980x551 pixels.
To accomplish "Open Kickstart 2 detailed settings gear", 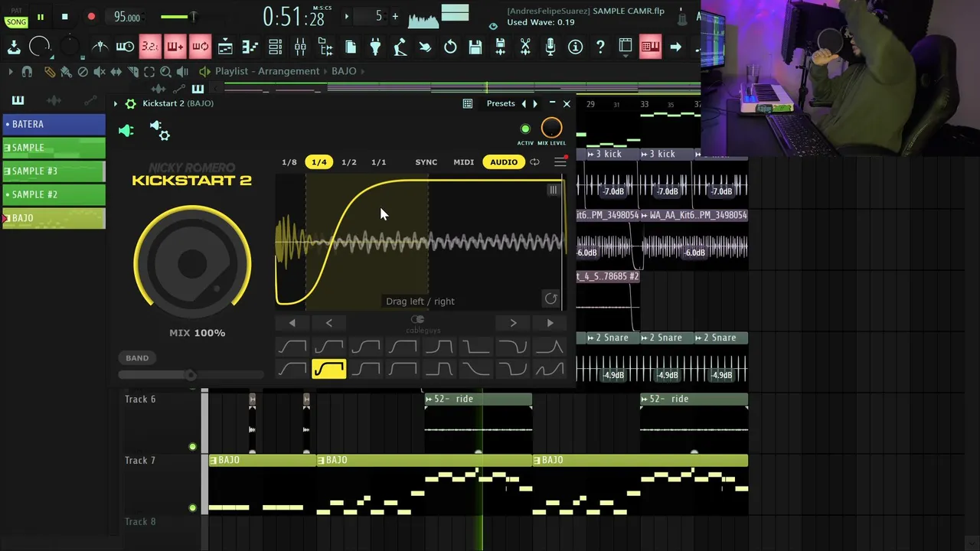I will [131, 103].
